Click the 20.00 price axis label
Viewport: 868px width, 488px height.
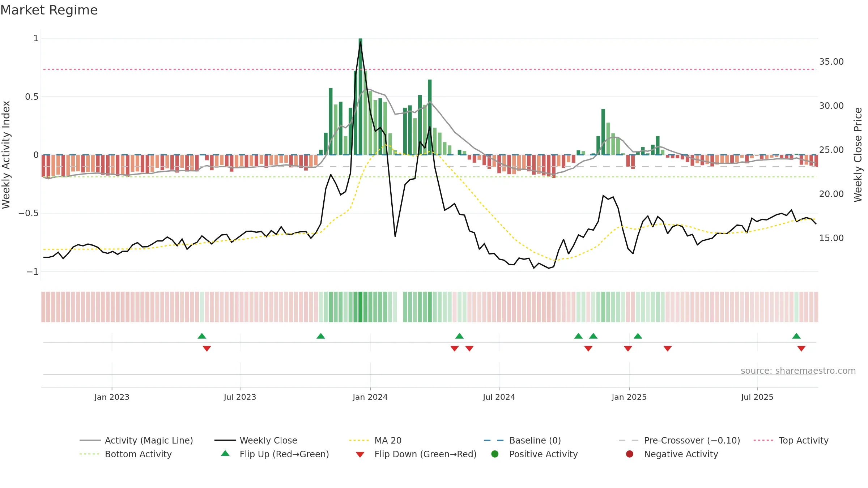pyautogui.click(x=831, y=194)
